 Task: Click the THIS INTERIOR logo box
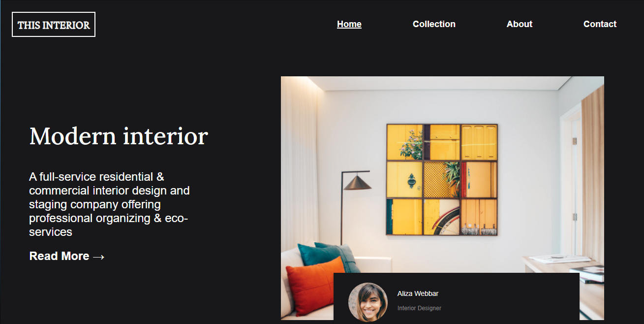(x=54, y=25)
